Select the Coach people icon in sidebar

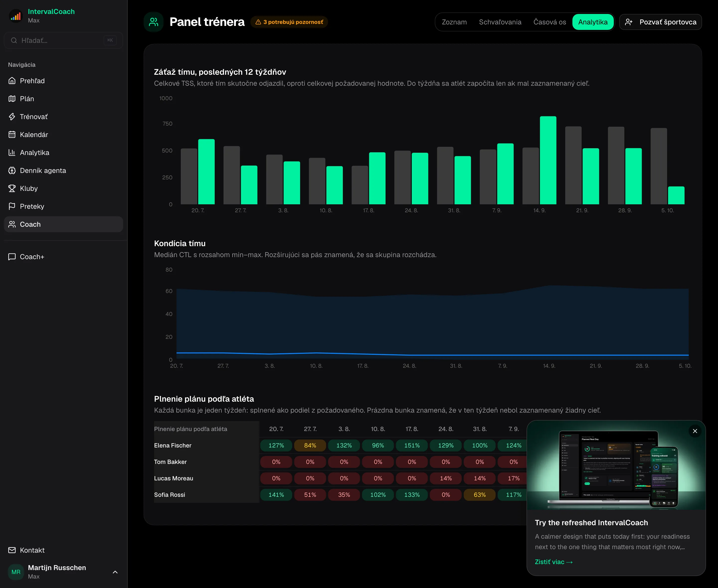[x=12, y=224]
